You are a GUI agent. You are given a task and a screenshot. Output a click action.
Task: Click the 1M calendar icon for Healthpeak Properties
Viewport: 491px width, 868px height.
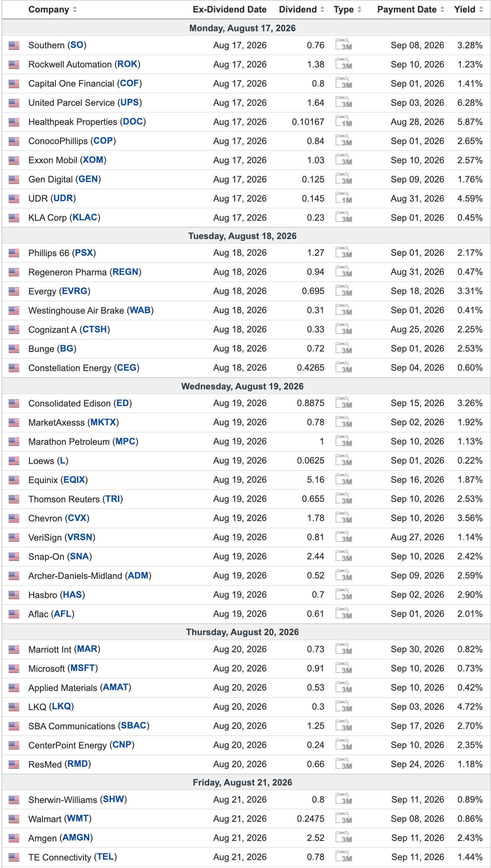tap(344, 121)
